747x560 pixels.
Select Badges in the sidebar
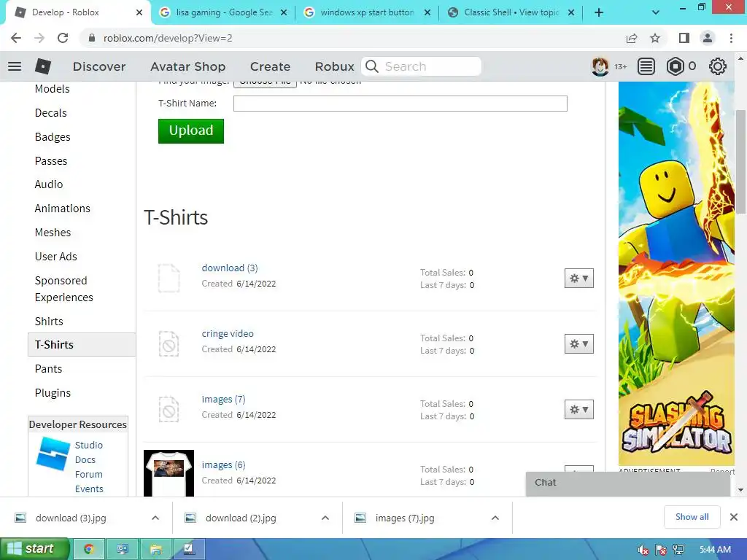coord(53,137)
